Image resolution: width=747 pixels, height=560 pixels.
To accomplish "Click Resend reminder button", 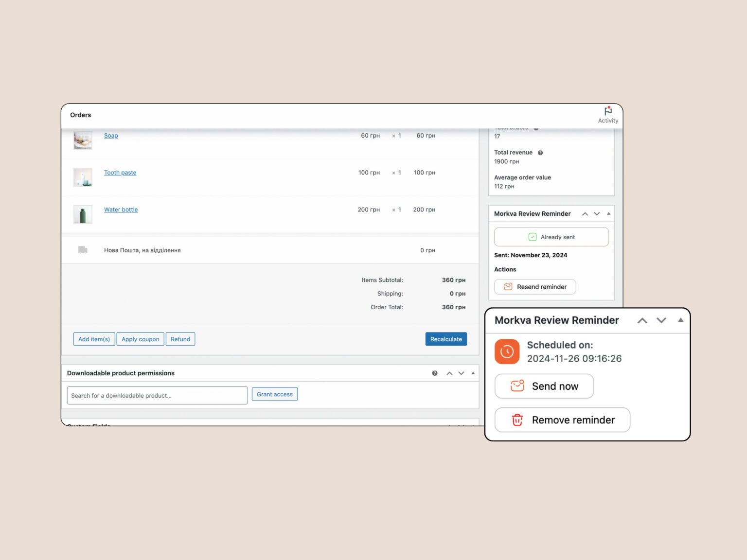I will pos(535,287).
